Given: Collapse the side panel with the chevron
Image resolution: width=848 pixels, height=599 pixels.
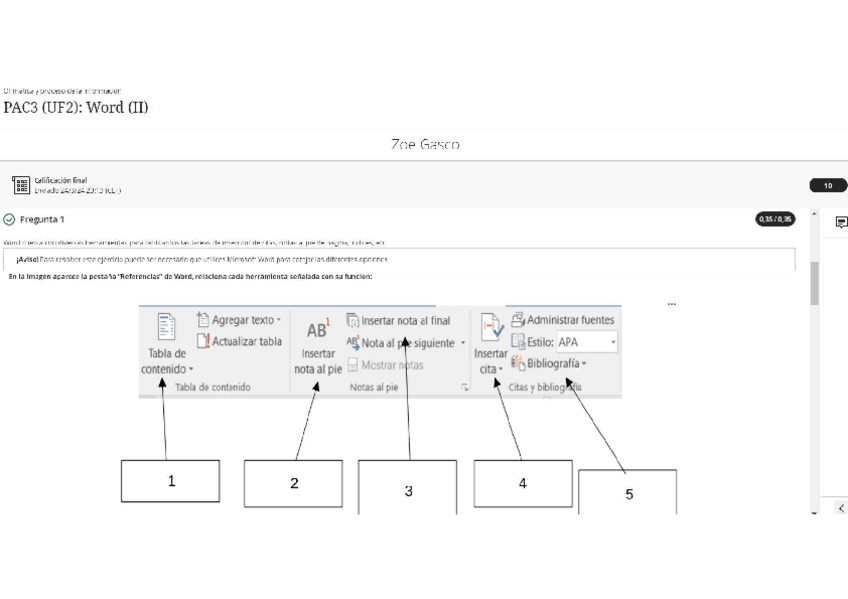Looking at the screenshot, I should tap(841, 509).
